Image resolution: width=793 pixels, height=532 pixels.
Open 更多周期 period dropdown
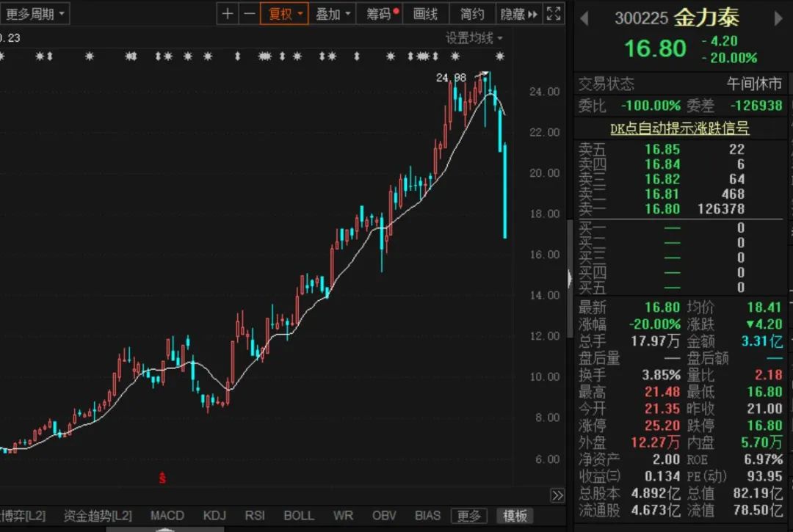click(35, 14)
